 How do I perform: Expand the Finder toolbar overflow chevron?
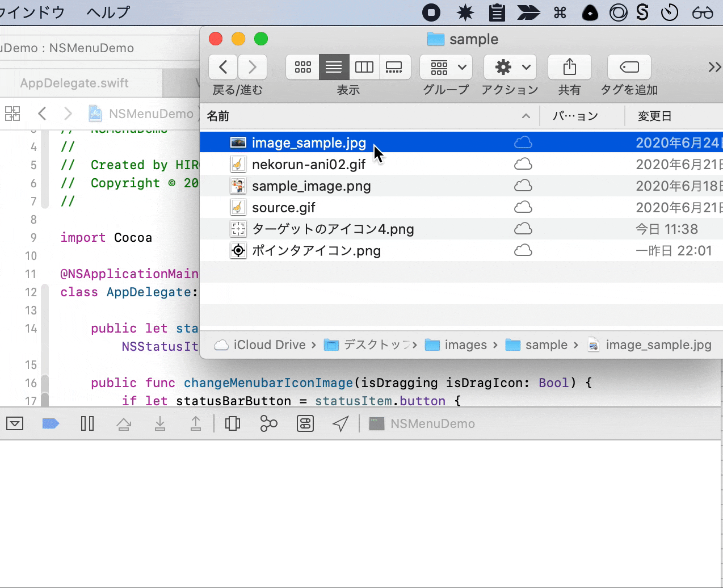(x=714, y=68)
